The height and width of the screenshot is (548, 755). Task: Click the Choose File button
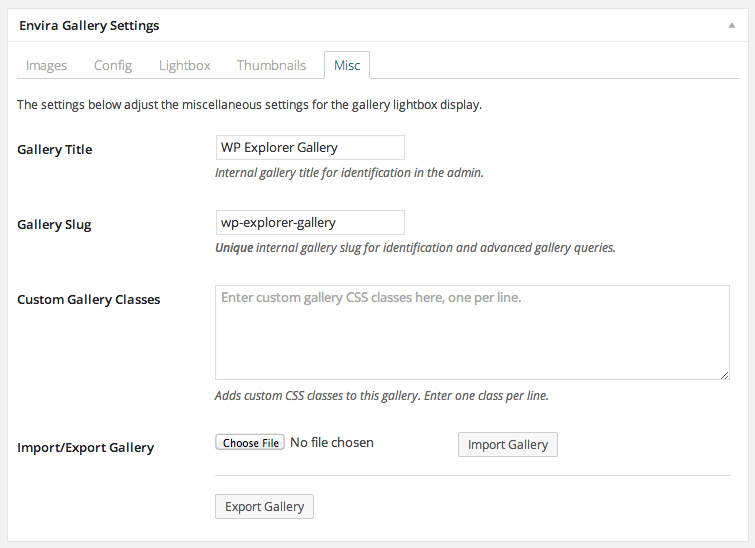point(250,443)
